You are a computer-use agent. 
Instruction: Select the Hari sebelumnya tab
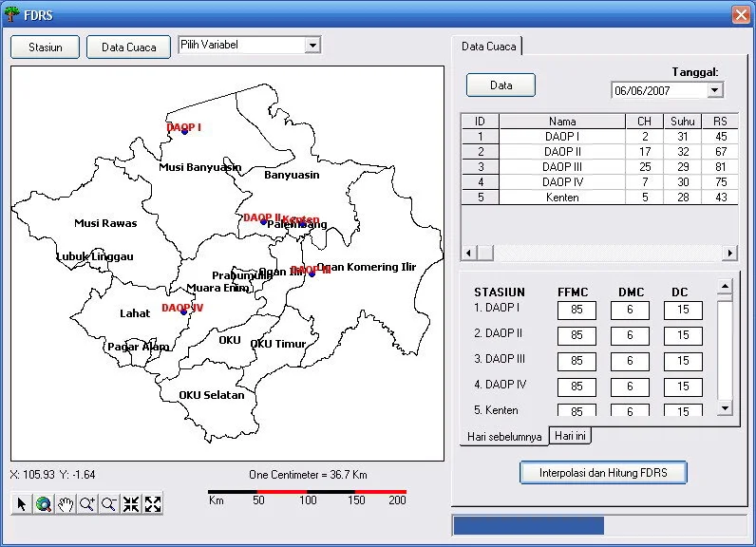(x=504, y=437)
